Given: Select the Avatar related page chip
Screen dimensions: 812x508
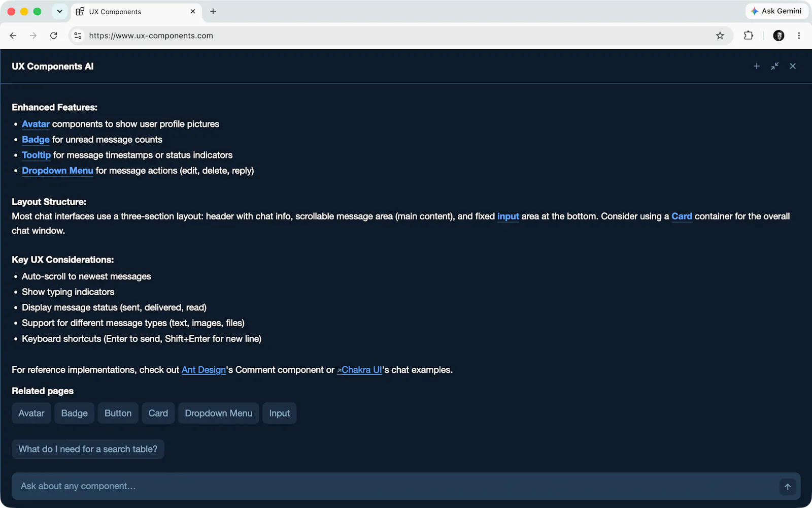Looking at the screenshot, I should (x=31, y=414).
